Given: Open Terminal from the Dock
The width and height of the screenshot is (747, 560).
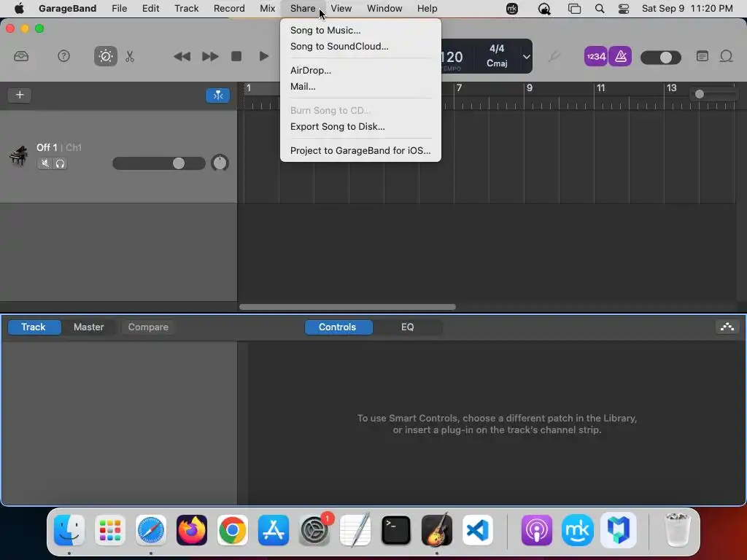Looking at the screenshot, I should [396, 530].
